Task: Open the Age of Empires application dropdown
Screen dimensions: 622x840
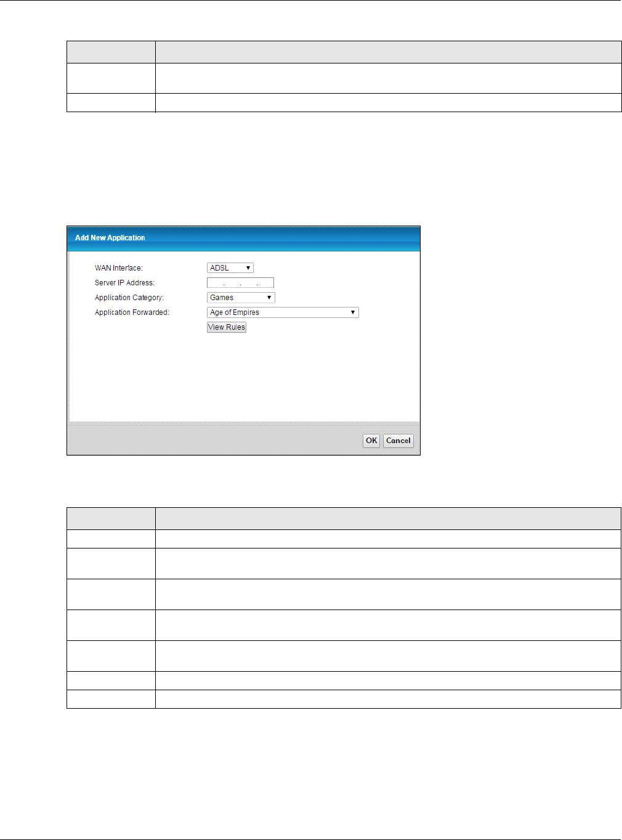Action: [x=283, y=312]
